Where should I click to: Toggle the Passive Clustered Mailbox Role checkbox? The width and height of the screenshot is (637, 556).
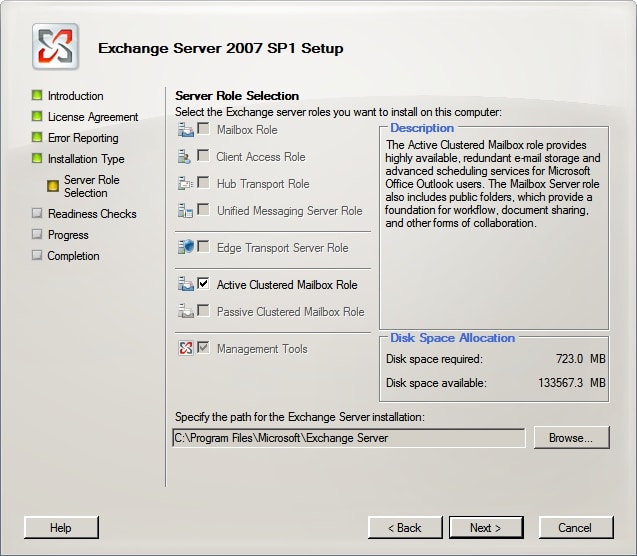203,310
